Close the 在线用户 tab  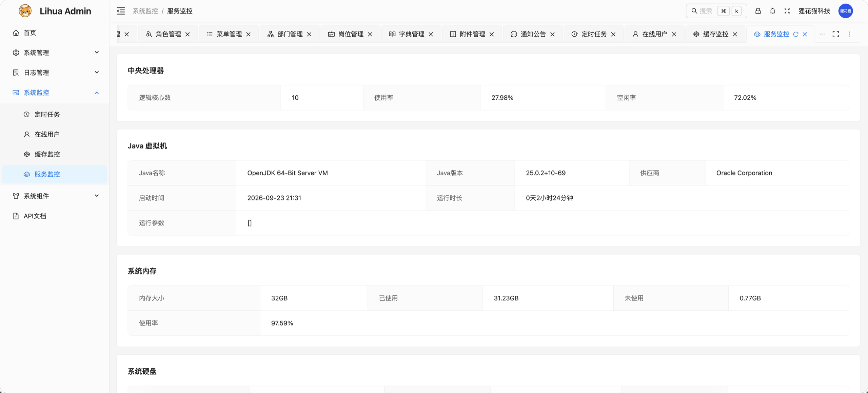click(x=674, y=34)
